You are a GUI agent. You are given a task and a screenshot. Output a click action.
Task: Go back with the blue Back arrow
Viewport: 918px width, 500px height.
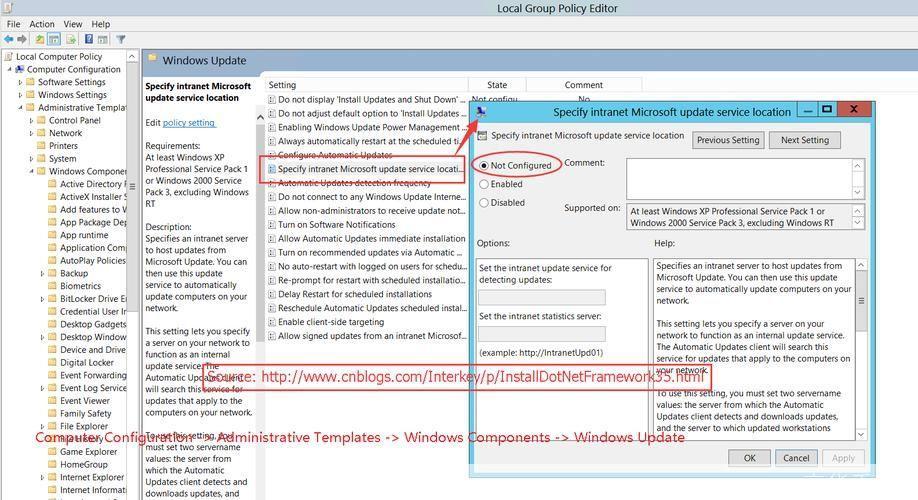9,39
